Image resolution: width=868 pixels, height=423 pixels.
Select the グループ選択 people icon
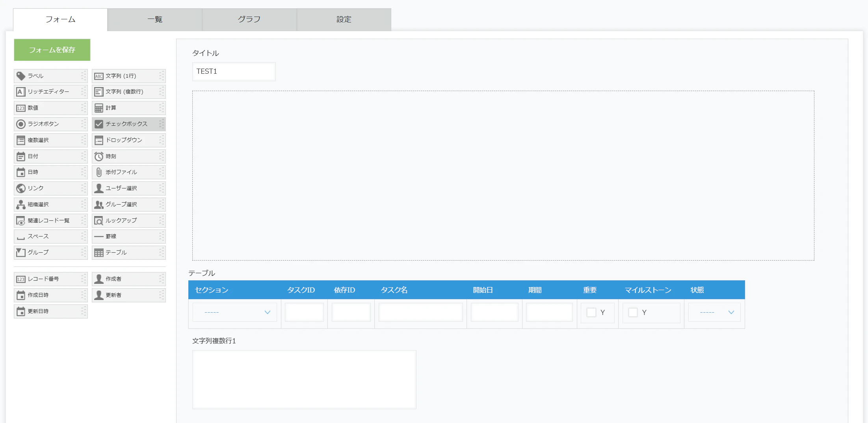[99, 205]
